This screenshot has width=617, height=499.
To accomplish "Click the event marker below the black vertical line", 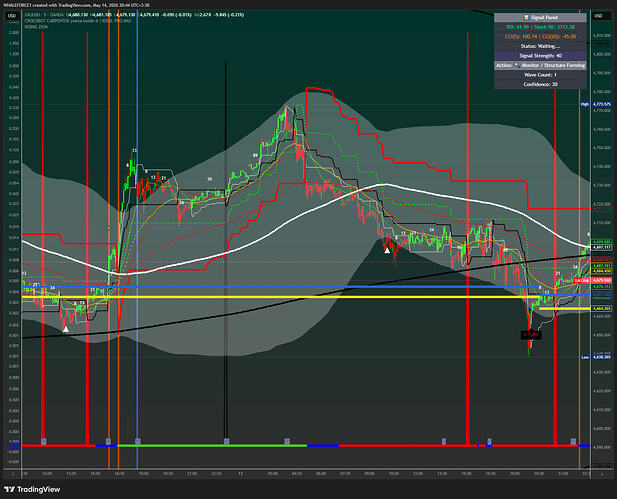I will tap(226, 442).
